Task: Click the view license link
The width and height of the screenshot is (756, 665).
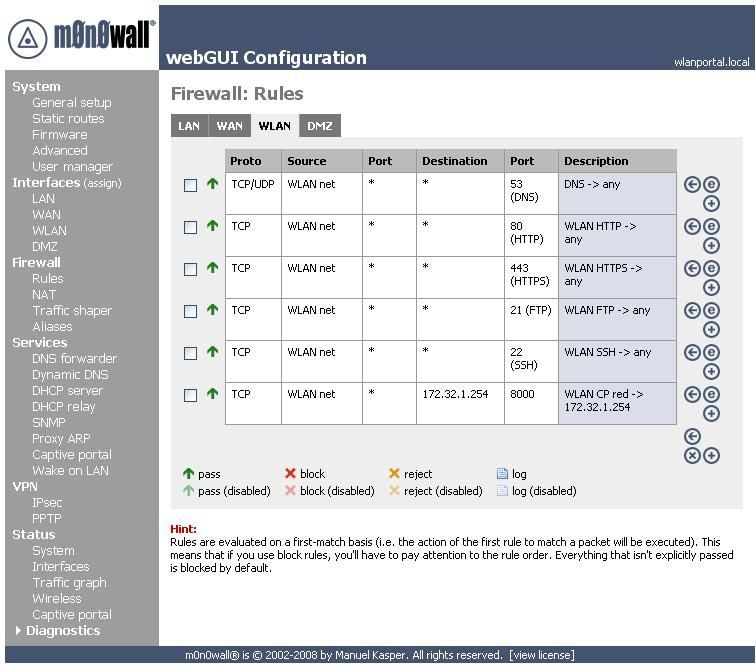Action: coord(542,655)
